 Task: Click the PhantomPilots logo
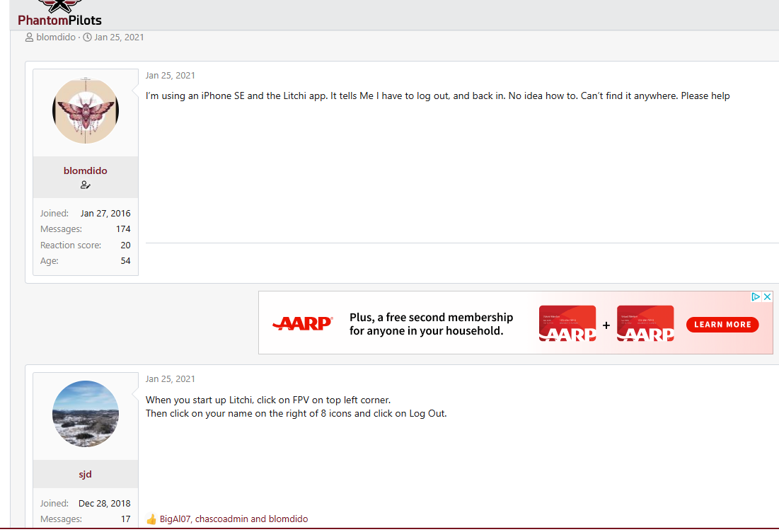pyautogui.click(x=59, y=13)
